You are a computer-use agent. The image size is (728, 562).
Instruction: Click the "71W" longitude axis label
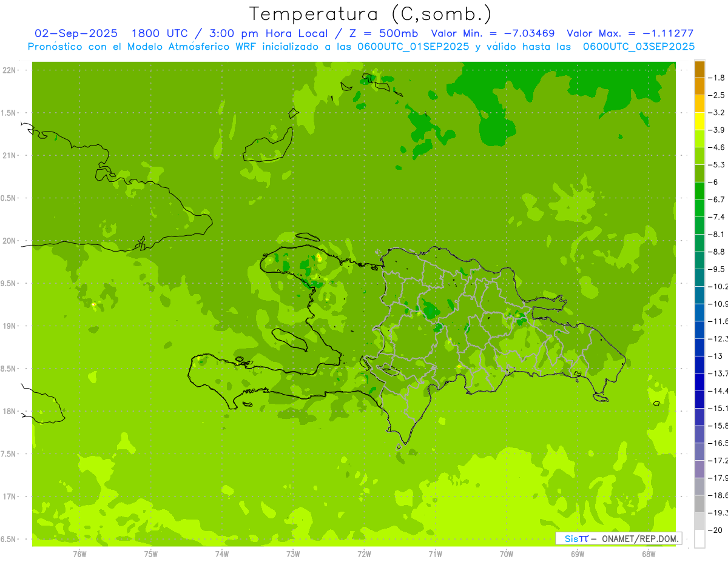[x=435, y=554]
